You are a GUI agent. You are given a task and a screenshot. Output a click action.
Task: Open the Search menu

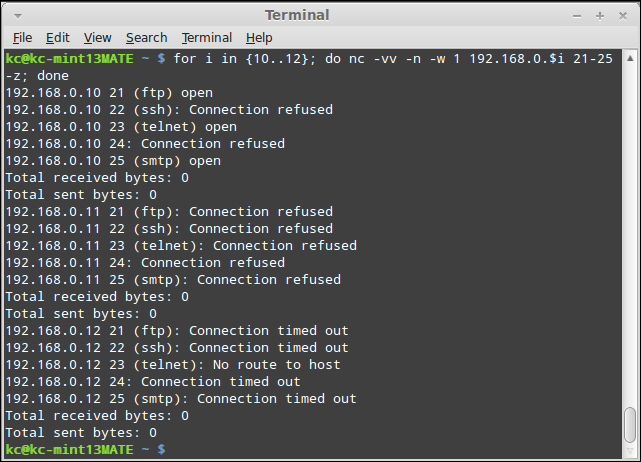coord(146,38)
